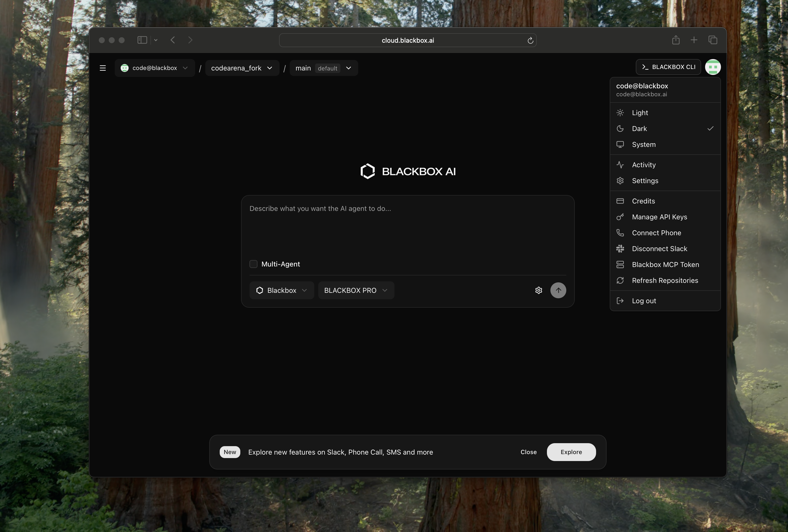This screenshot has height=532, width=788.
Task: Open the codearena_fork repository dropdown
Action: coord(242,68)
